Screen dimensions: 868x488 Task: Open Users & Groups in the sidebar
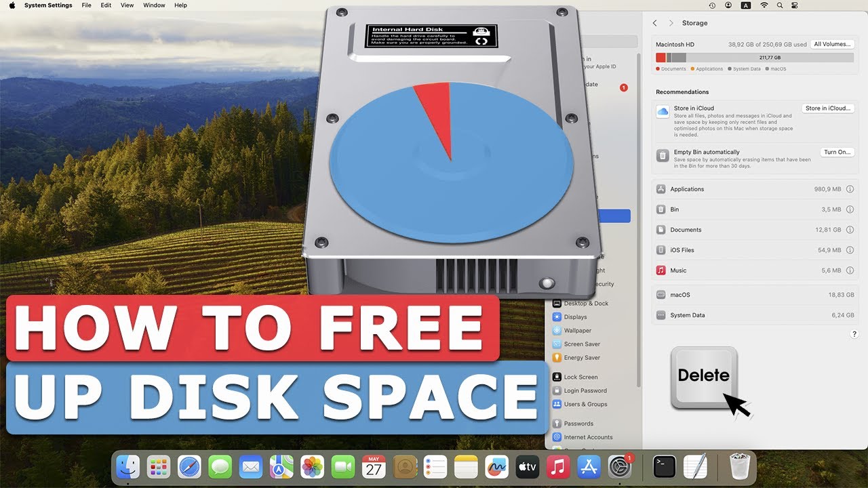pyautogui.click(x=580, y=405)
